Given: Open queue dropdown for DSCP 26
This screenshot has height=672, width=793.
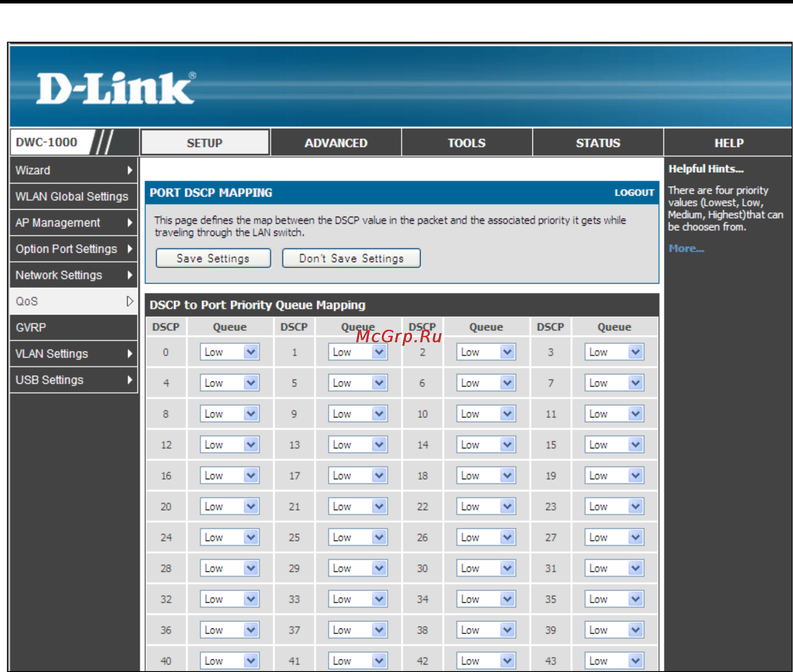Looking at the screenshot, I should (486, 537).
